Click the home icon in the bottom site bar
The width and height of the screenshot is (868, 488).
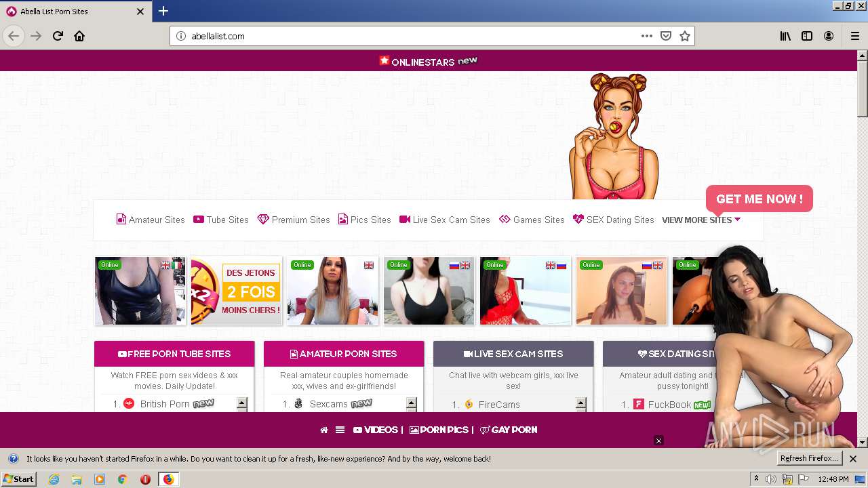(x=324, y=430)
